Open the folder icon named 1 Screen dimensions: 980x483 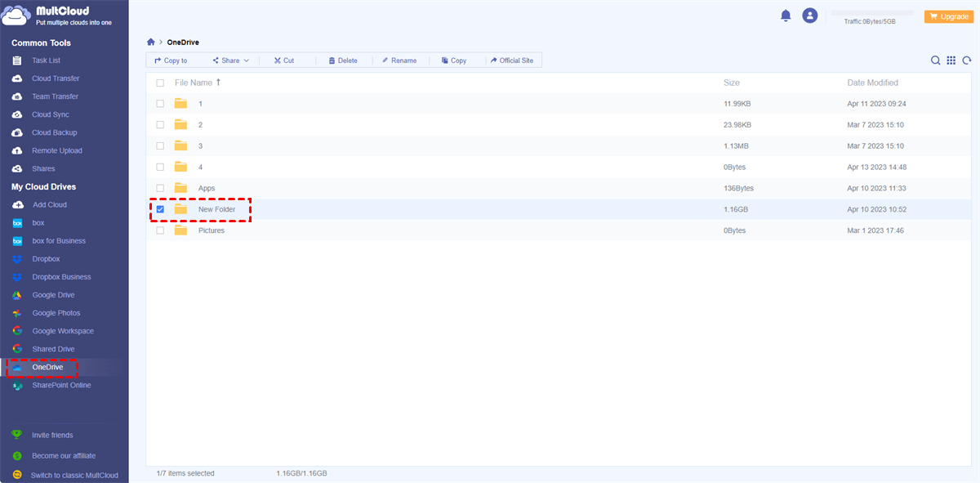tap(181, 104)
